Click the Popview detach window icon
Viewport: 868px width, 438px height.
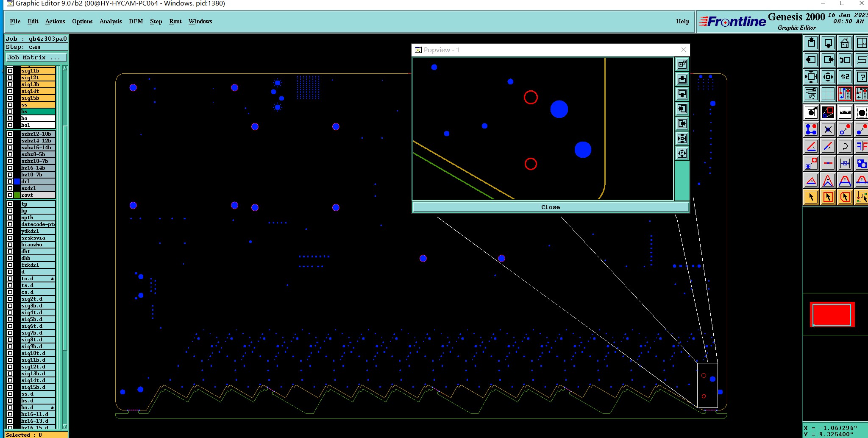click(682, 64)
